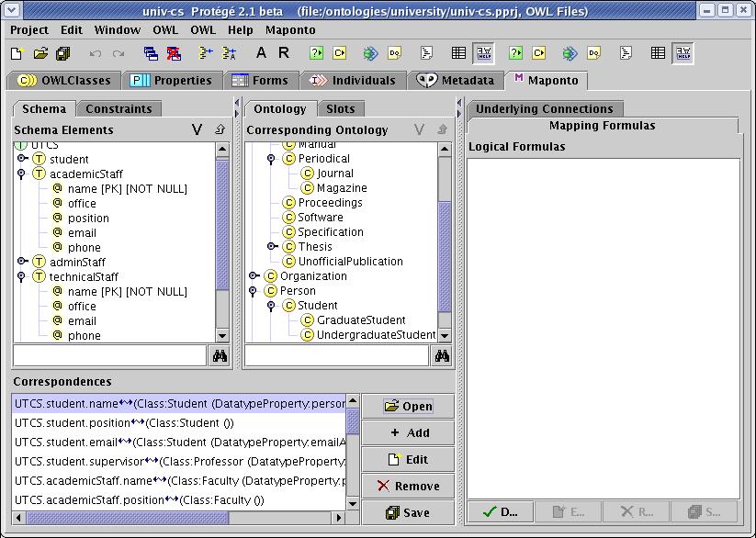This screenshot has width=756, height=538.
Task: Click the tree icon with letter A
Action: (x=229, y=53)
